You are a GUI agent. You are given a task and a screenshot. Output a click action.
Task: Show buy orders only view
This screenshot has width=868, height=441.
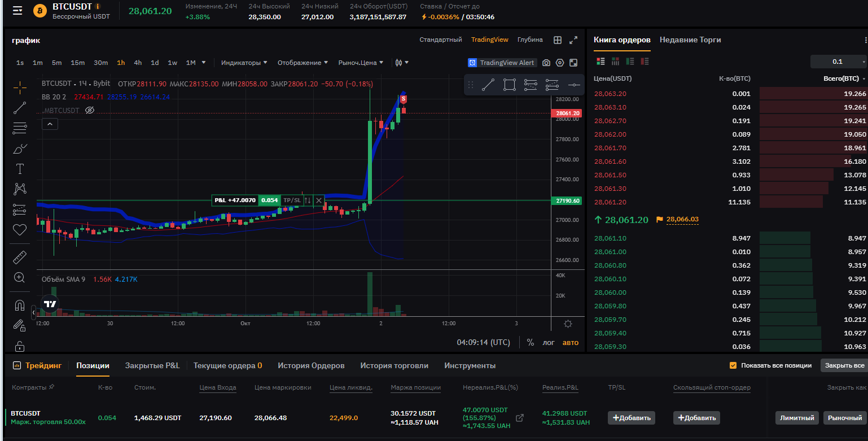[630, 61]
